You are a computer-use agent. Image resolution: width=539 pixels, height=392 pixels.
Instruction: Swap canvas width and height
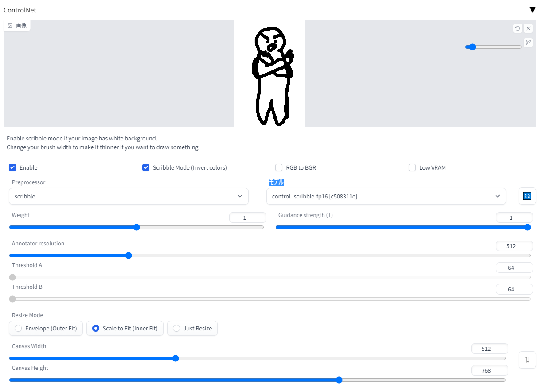pyautogui.click(x=527, y=360)
